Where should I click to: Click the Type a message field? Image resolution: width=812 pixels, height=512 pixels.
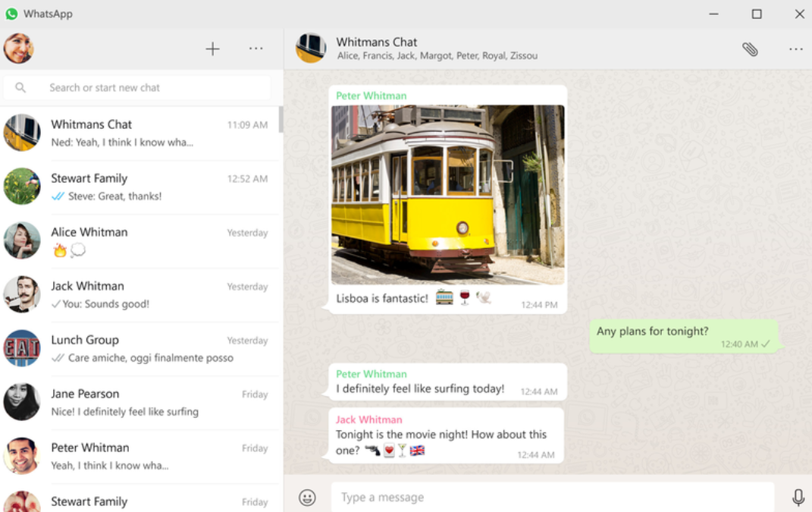pyautogui.click(x=553, y=498)
